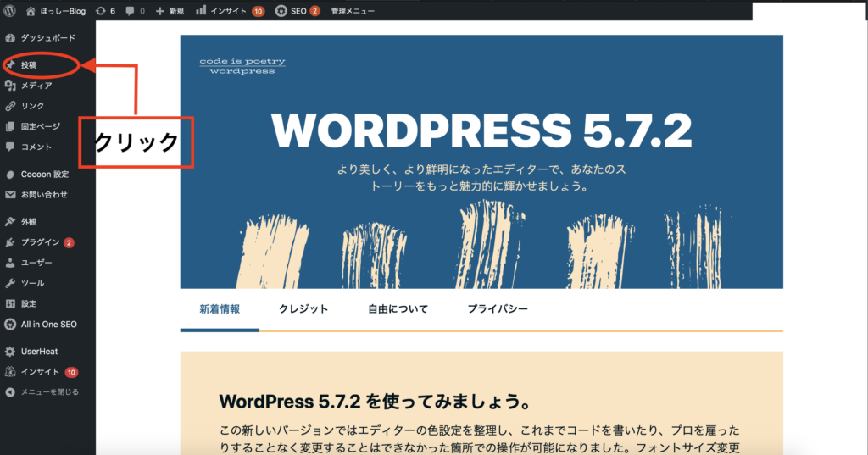The image size is (868, 455).
Task: Click the sliders icon beside 設定
Action: tap(10, 304)
